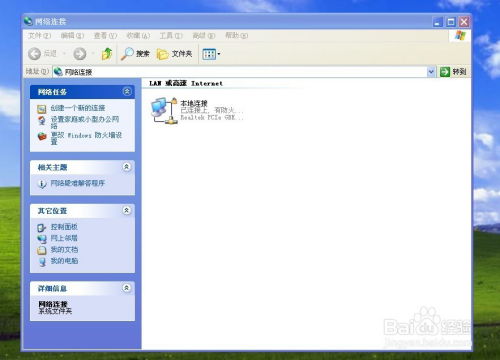Click the Go (转到) button
The height and width of the screenshot is (360, 500).
pyautogui.click(x=453, y=72)
